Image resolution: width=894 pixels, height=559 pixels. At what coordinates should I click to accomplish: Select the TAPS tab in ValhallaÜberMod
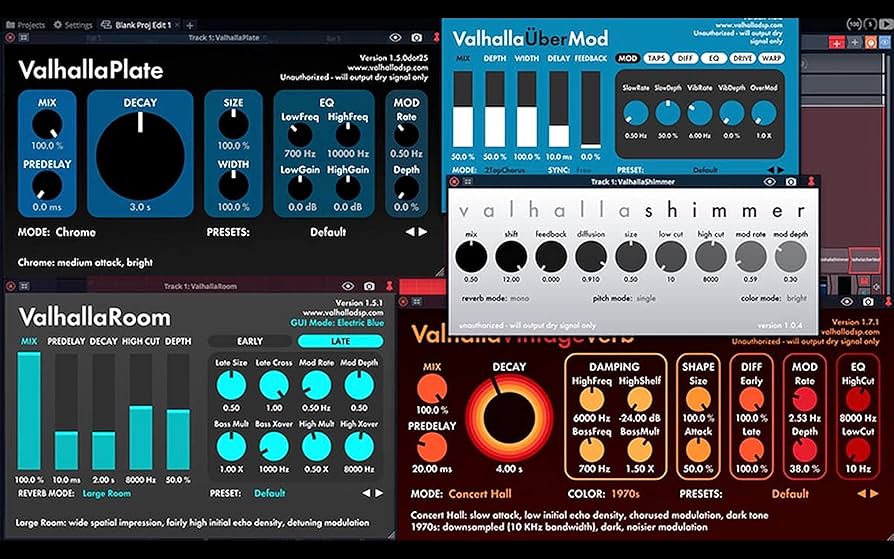click(656, 58)
